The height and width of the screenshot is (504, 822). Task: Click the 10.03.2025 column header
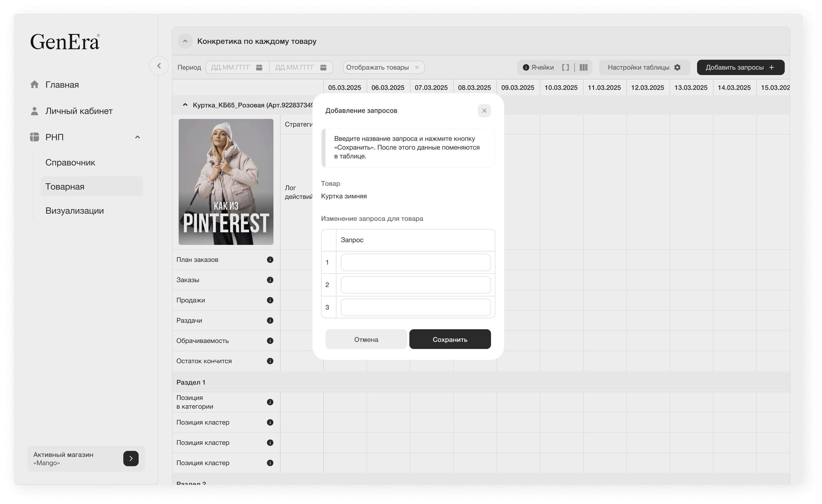click(x=561, y=87)
